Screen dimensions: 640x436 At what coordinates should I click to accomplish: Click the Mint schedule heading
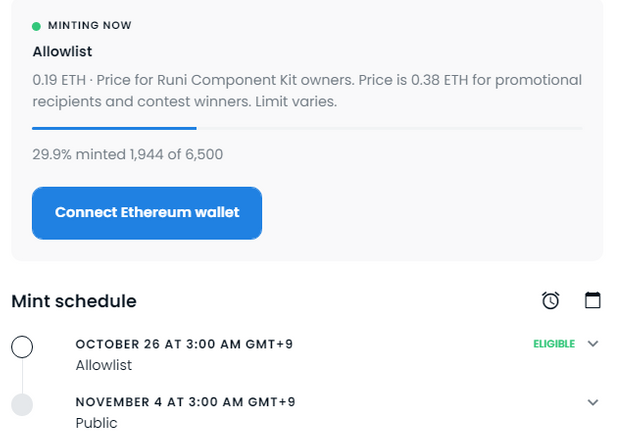pos(74,301)
